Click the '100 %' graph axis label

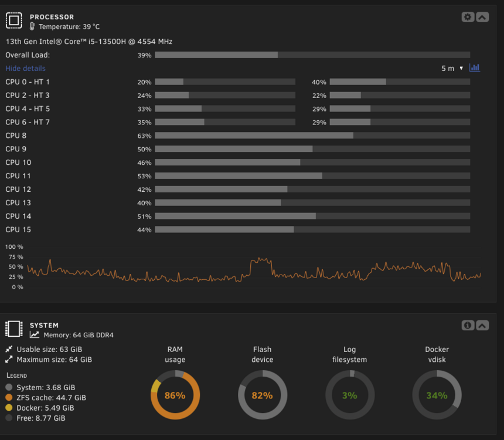[14, 246]
